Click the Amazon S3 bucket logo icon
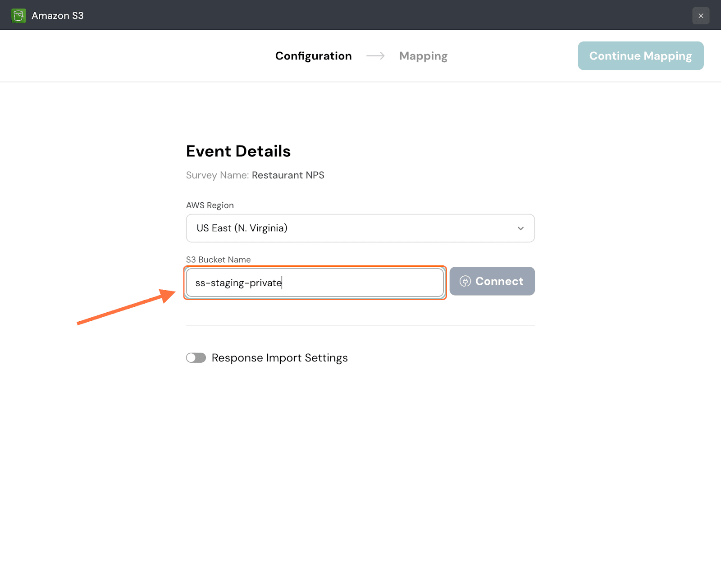Viewport: 721px width, 588px height. tap(18, 16)
